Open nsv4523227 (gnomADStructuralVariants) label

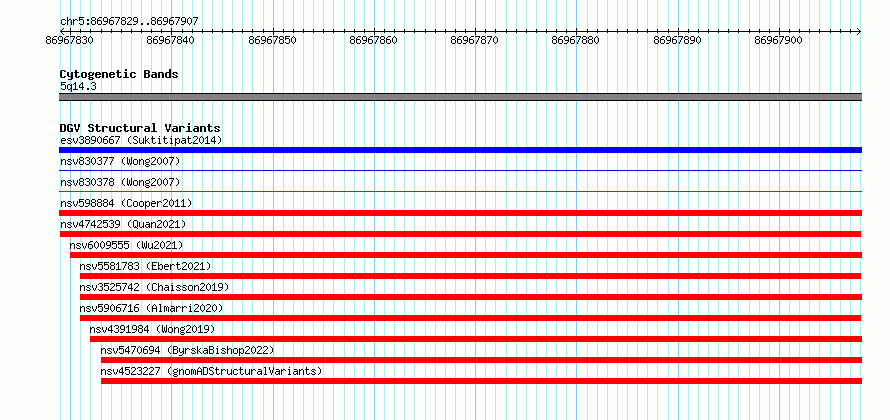click(x=211, y=371)
